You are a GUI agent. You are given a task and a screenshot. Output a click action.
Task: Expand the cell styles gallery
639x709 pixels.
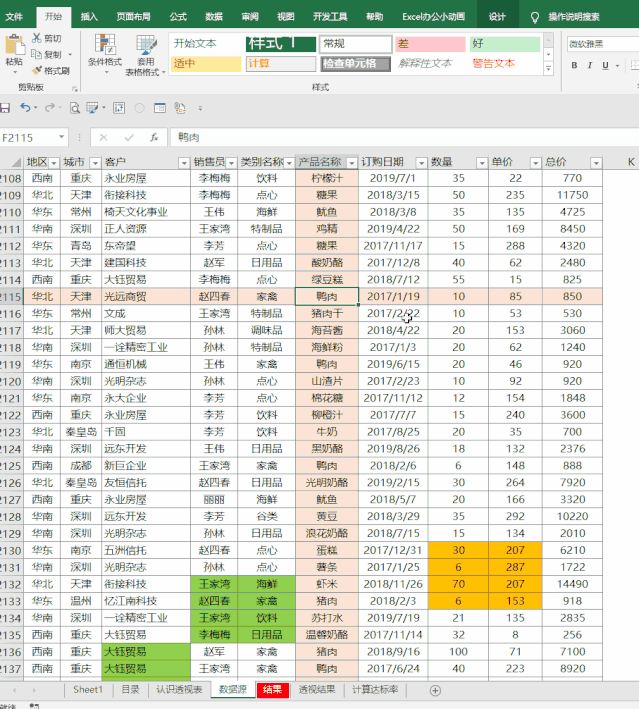coord(549,69)
